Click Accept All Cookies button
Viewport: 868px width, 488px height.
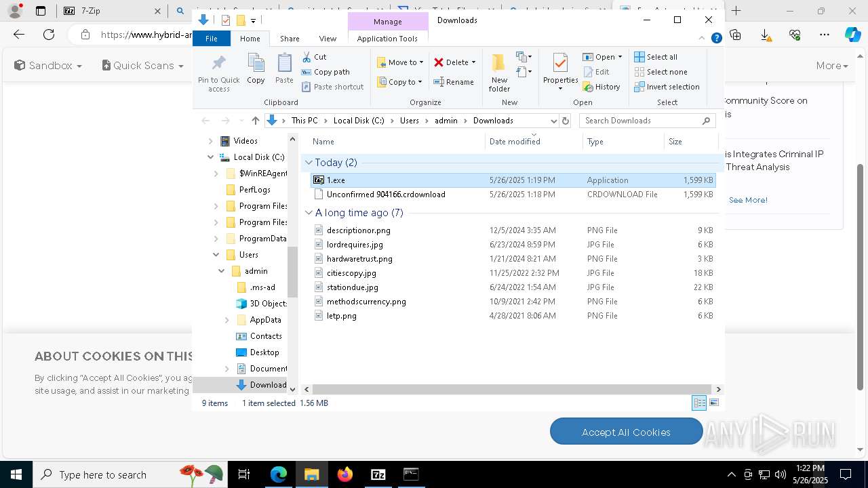(x=626, y=432)
